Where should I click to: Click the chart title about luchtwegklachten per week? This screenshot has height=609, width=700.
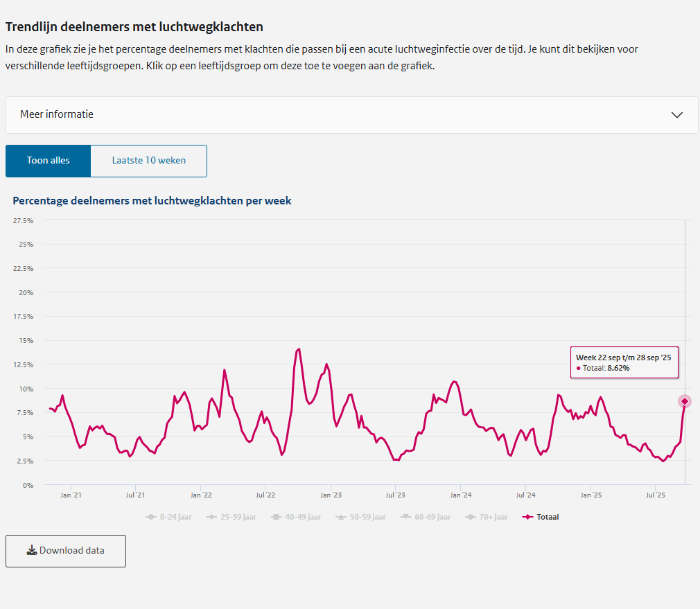tap(152, 201)
